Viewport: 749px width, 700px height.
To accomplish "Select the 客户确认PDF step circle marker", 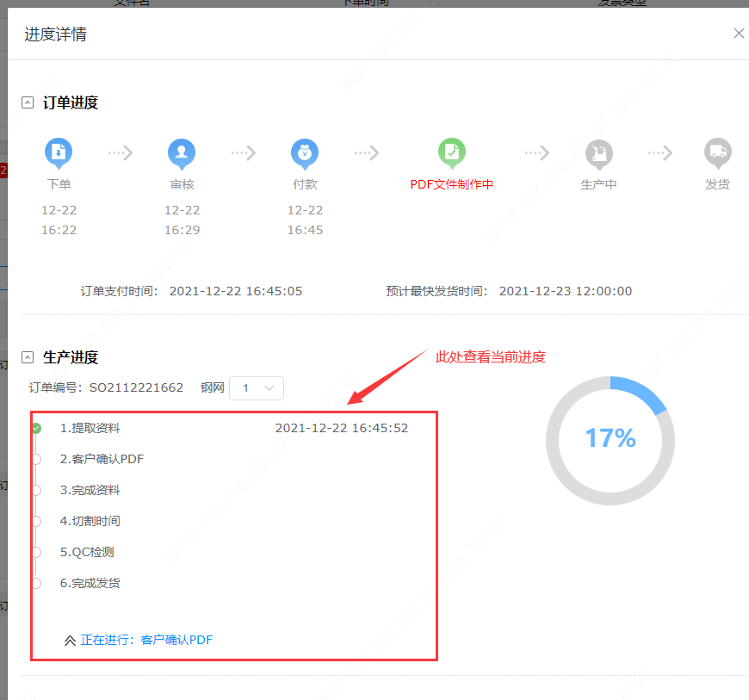I will tap(36, 459).
